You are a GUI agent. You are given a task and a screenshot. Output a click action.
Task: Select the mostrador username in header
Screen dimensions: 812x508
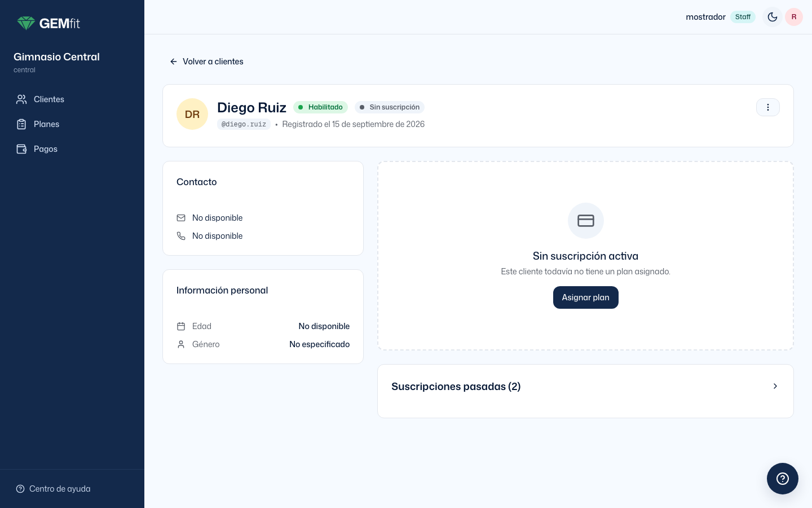705,17
